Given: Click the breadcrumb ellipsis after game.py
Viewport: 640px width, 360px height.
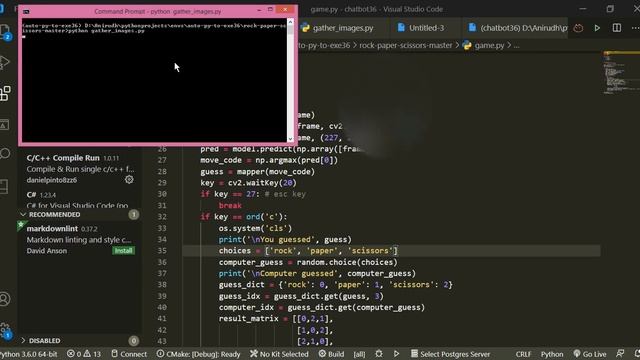Looking at the screenshot, I should click(517, 45).
